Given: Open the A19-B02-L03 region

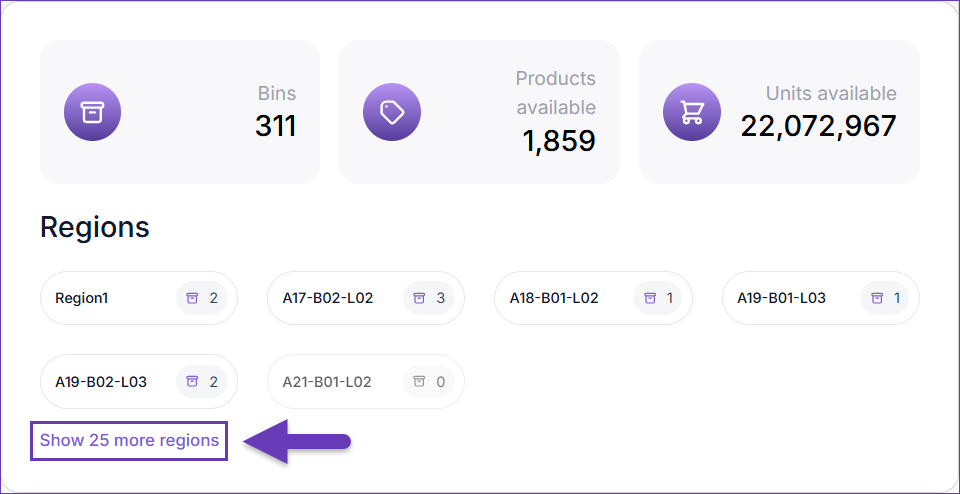Looking at the screenshot, I should (101, 382).
